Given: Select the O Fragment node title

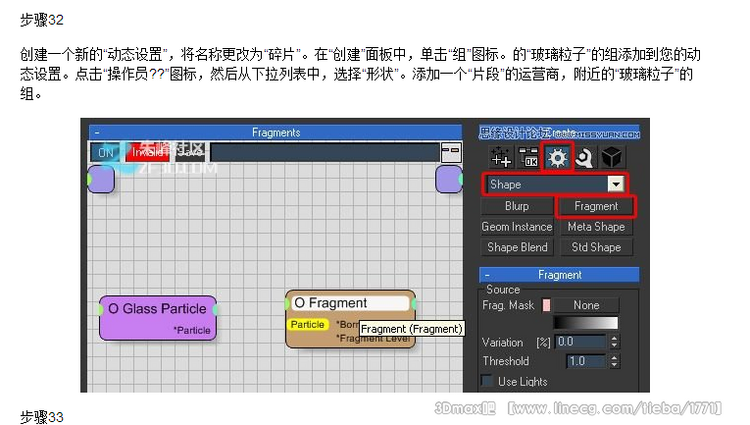Looking at the screenshot, I should pos(351,303).
